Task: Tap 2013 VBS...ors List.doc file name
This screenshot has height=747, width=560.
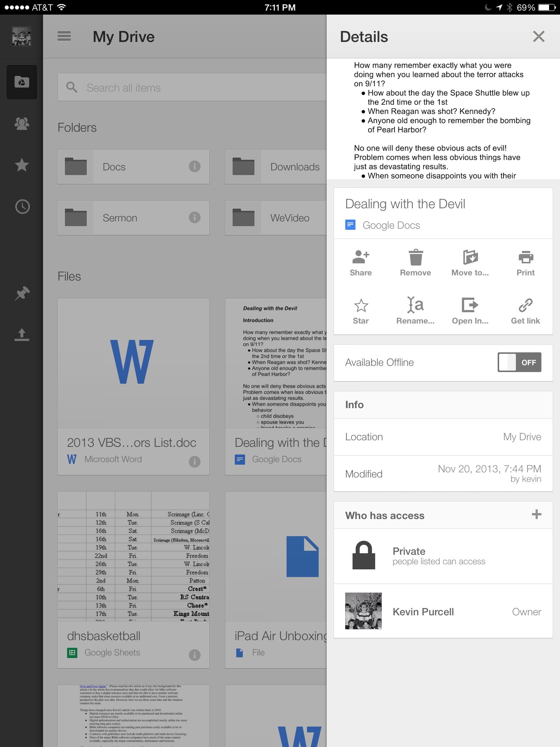Action: pos(132,442)
